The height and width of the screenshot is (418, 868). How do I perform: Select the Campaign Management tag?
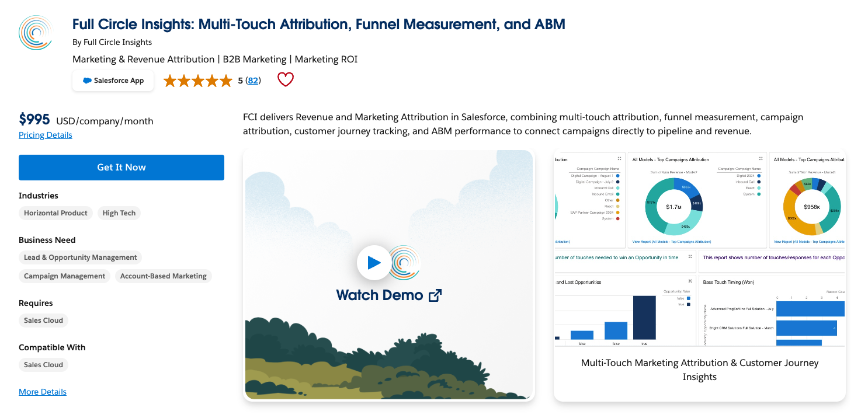tap(64, 276)
